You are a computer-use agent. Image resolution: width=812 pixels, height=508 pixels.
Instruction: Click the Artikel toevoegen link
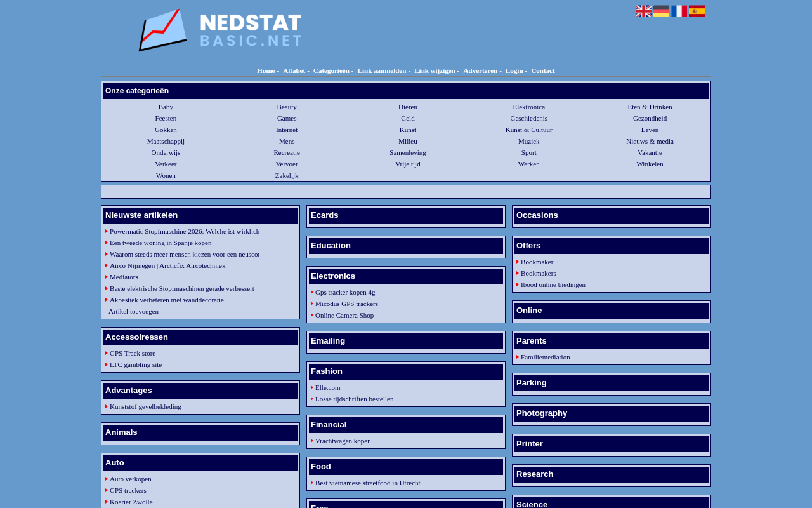pyautogui.click(x=133, y=311)
